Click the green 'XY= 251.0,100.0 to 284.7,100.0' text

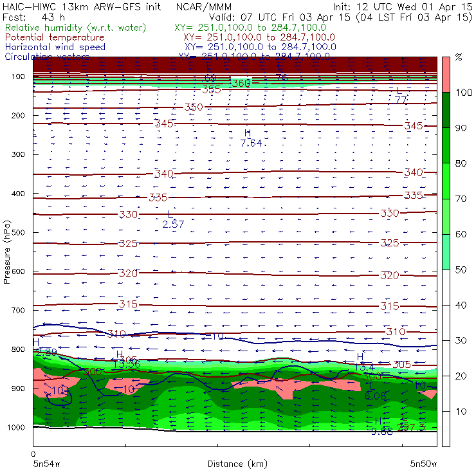coord(250,28)
